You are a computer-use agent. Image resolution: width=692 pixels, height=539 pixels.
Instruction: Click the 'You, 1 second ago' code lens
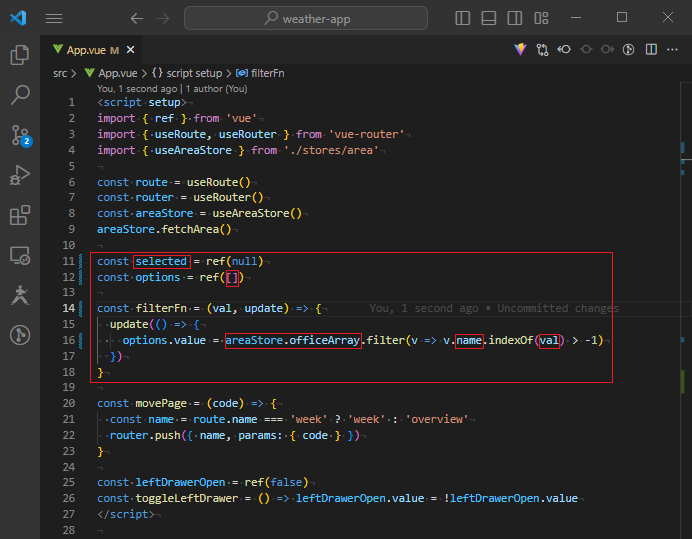coord(137,89)
